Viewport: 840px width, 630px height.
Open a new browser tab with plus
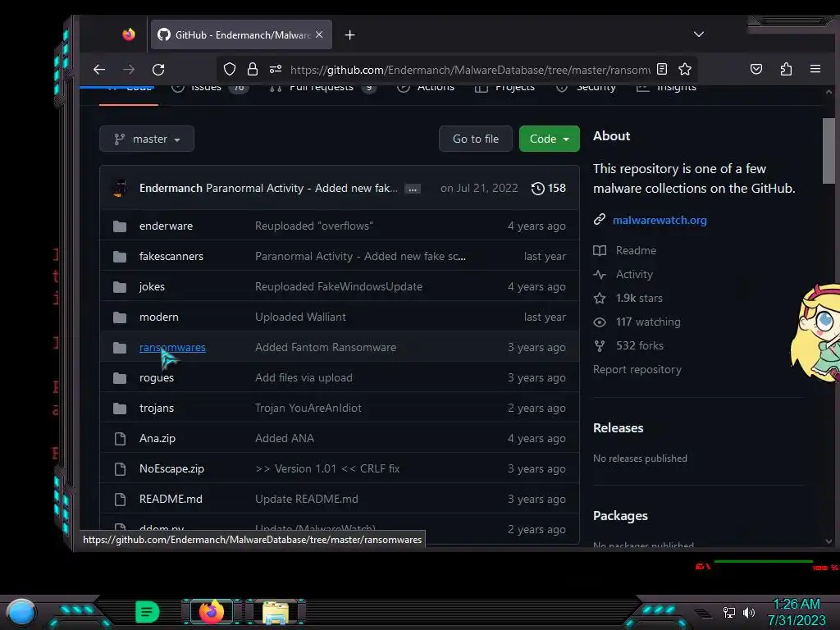click(349, 34)
